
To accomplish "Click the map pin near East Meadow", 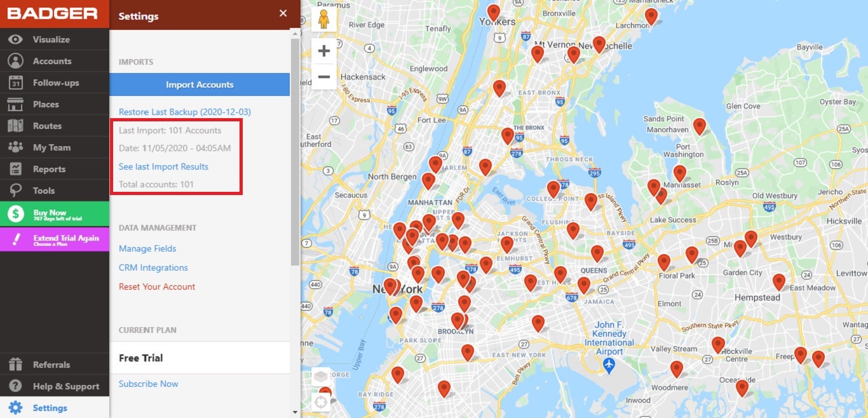I will click(779, 282).
